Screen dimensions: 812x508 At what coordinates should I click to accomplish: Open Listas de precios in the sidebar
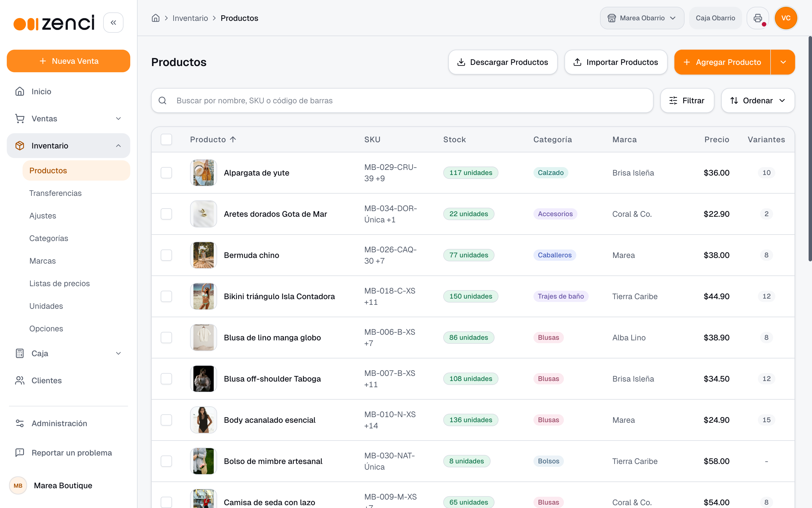59,283
